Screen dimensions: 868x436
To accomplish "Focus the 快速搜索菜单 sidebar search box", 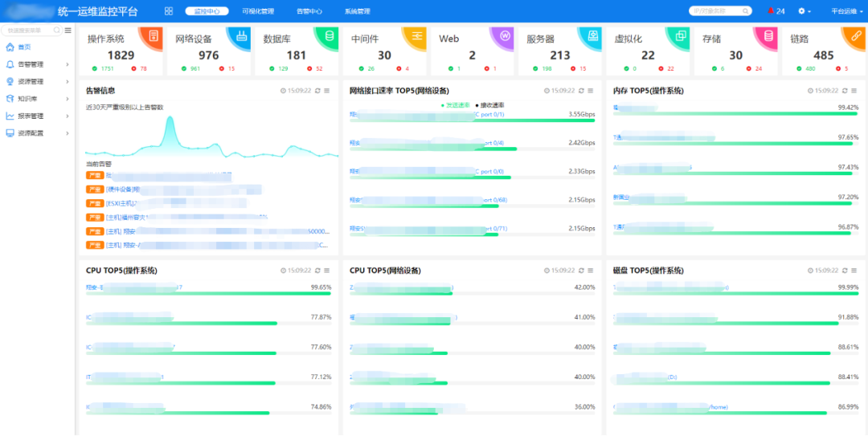I will click(32, 31).
